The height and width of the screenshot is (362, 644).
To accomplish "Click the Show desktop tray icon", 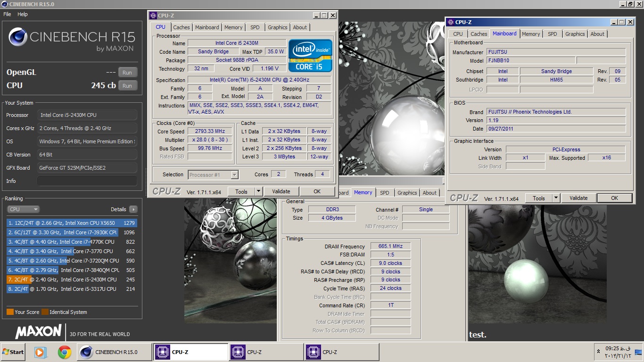I will 638,352.
